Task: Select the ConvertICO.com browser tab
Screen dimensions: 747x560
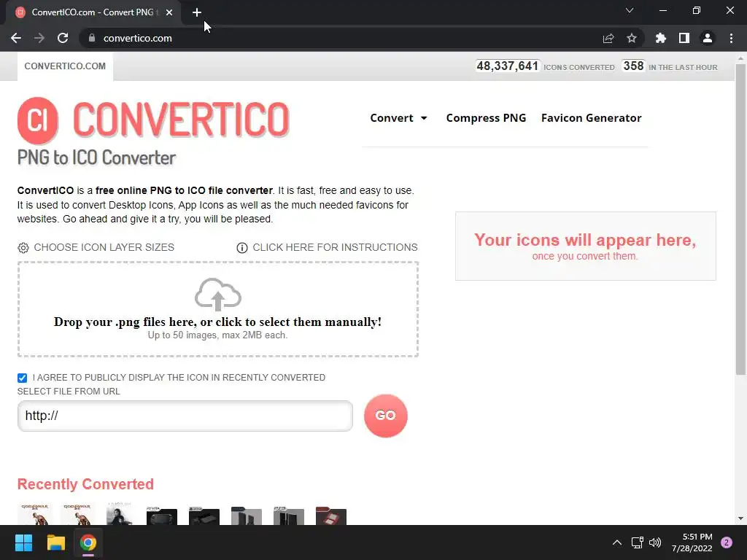Action: [93, 12]
